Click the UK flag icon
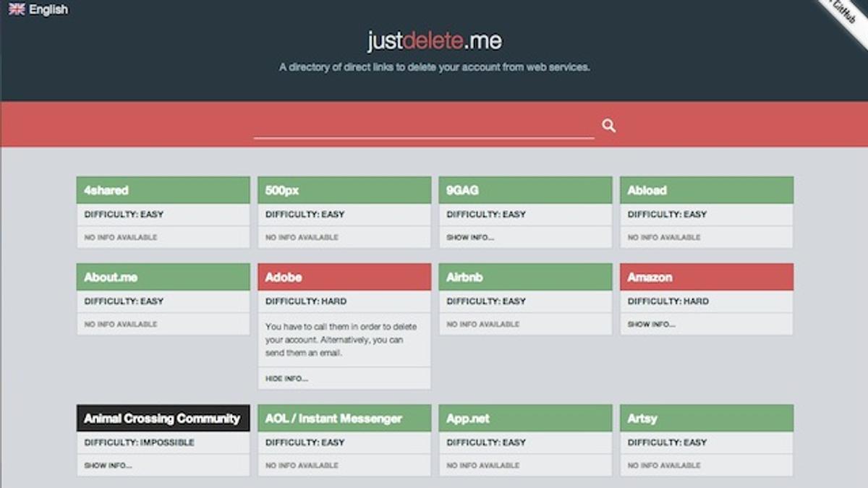 tap(17, 9)
